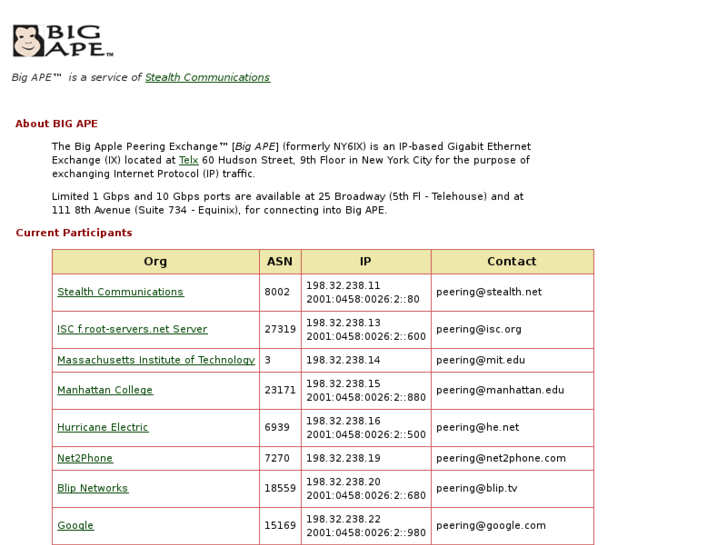The image size is (727, 545).
Task: Click the peering@mit.edu contact
Action: [480, 360]
